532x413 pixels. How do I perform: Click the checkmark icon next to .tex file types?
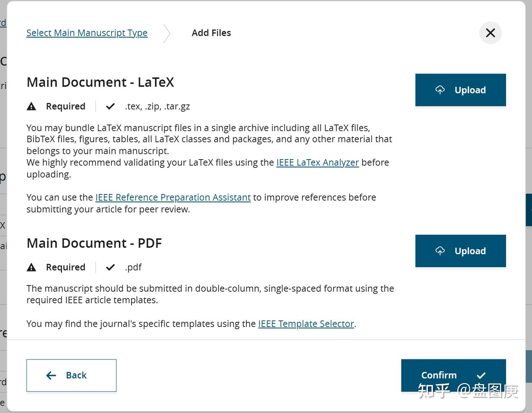coord(110,106)
